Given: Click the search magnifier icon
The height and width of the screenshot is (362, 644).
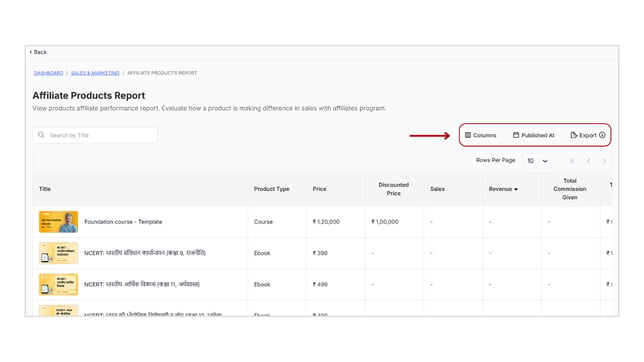Looking at the screenshot, I should click(x=41, y=135).
